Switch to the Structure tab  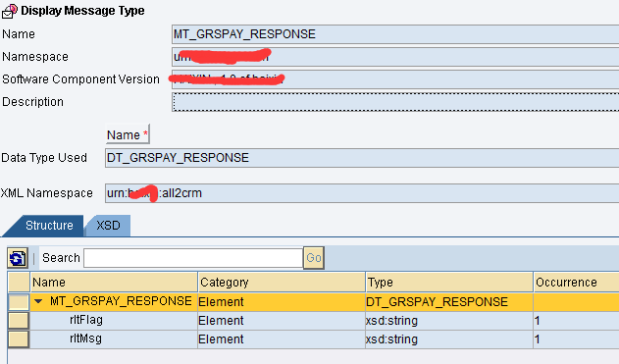pyautogui.click(x=49, y=226)
